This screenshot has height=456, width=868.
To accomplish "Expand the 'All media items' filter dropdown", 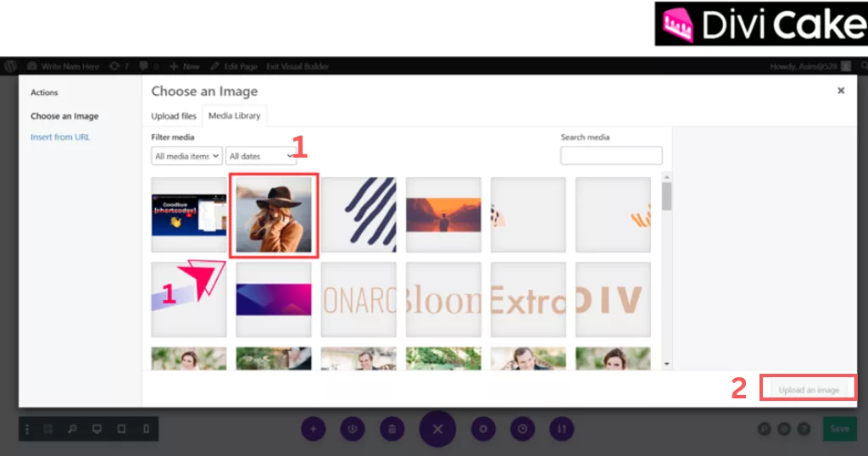I will tap(186, 156).
